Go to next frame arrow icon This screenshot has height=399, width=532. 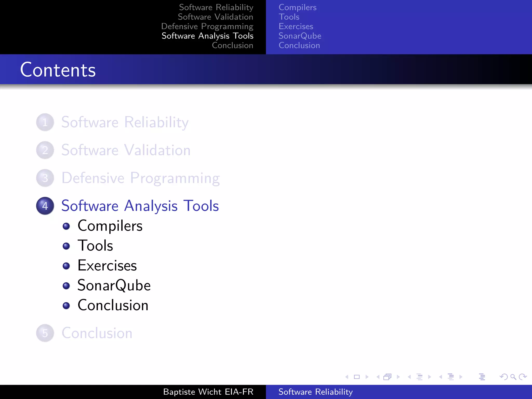point(398,377)
